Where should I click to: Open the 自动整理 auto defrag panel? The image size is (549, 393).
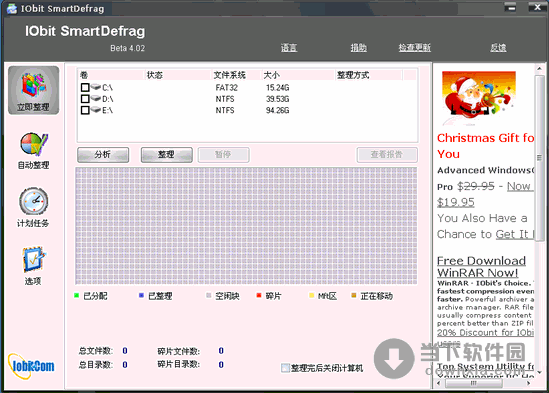pos(34,151)
